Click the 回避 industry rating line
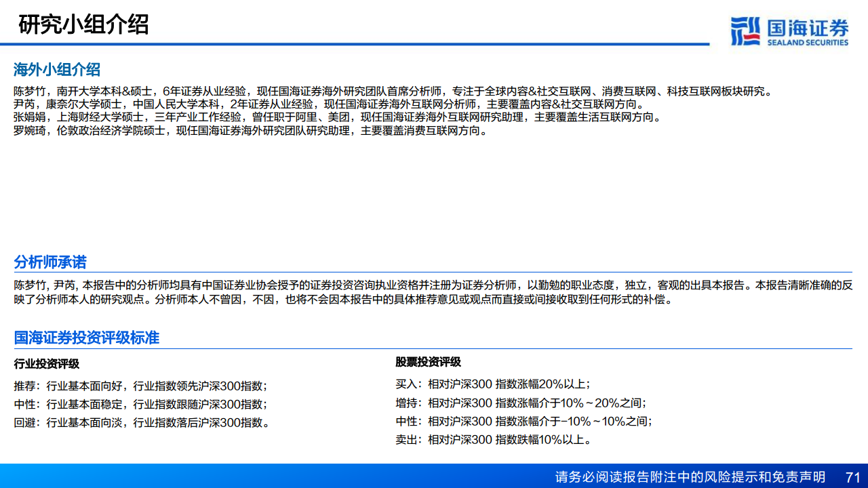Screen dimensions: 868x488 click(x=142, y=423)
